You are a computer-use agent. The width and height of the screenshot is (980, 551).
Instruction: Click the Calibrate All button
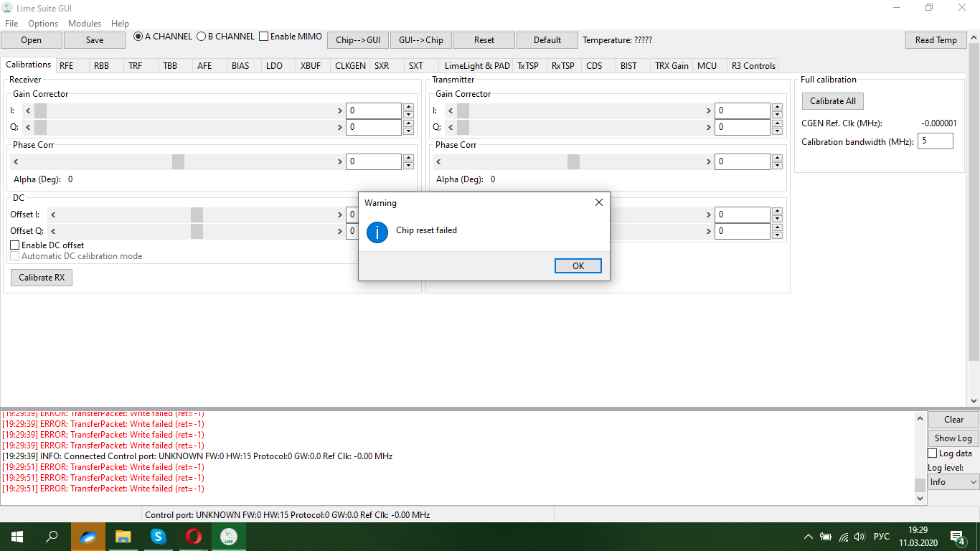click(x=833, y=101)
